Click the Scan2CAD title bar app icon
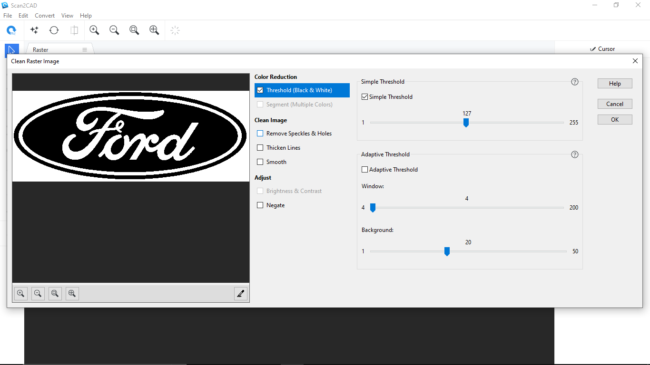This screenshot has height=365, width=650. pyautogui.click(x=5, y=5)
